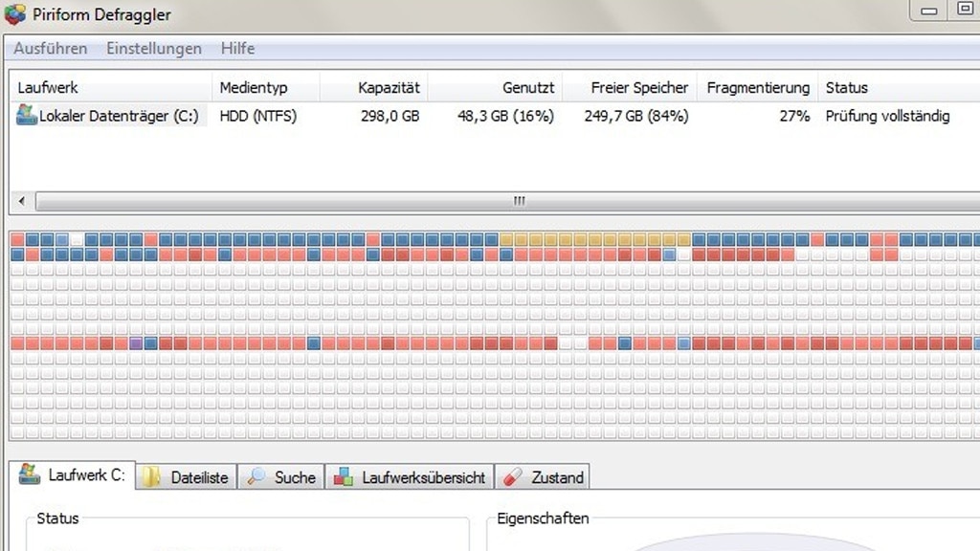
Task: Switch to the Laufwerk C: tab
Action: pos(73,475)
